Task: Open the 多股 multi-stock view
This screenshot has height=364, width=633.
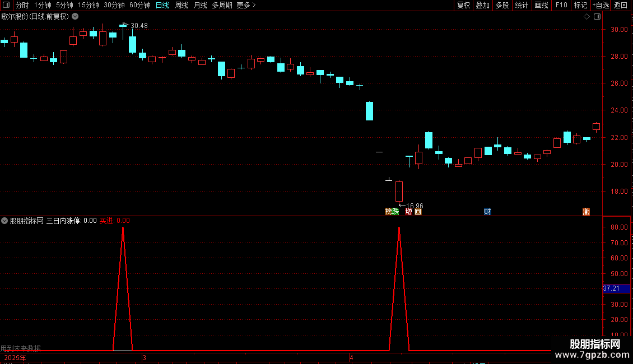Action: pos(502,5)
